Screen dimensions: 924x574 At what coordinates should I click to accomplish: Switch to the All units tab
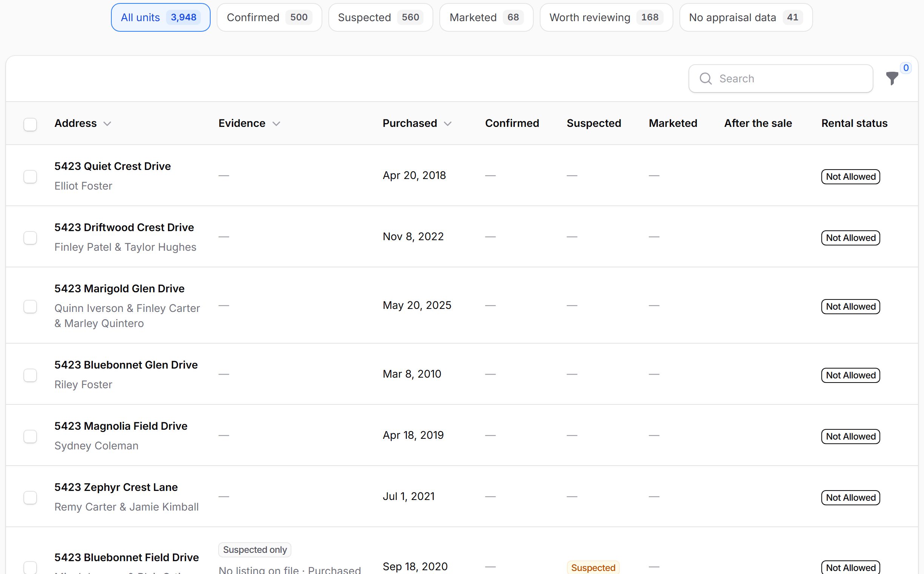(160, 17)
